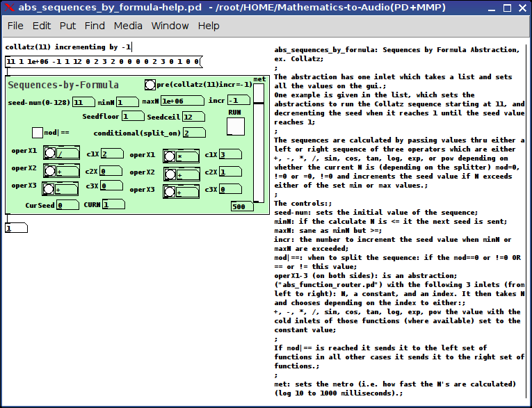Click bang on left operX1 divide selector
532x408 pixels.
(50, 153)
